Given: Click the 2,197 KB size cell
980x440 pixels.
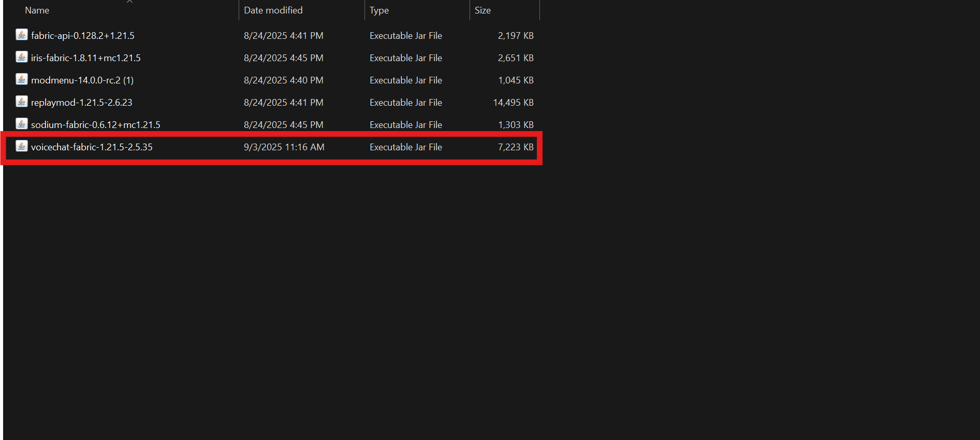Looking at the screenshot, I should tap(516, 36).
